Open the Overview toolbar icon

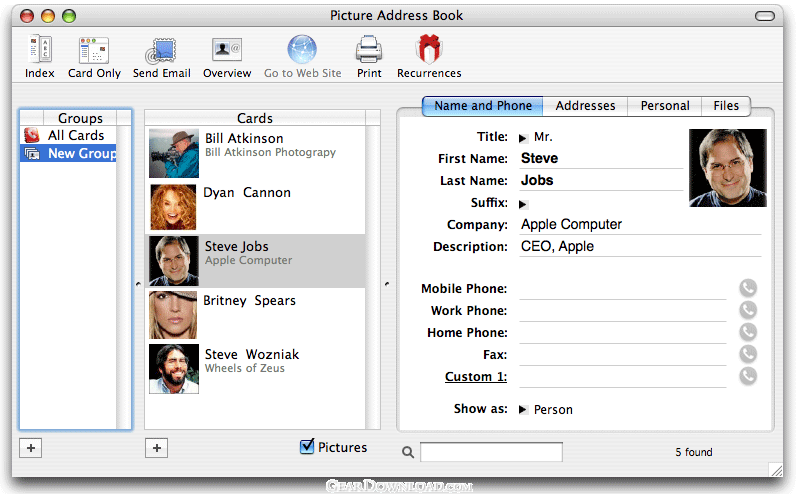click(226, 49)
